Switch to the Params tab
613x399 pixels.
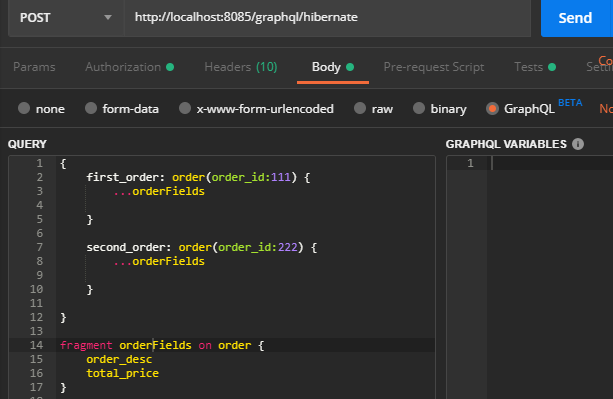click(34, 67)
